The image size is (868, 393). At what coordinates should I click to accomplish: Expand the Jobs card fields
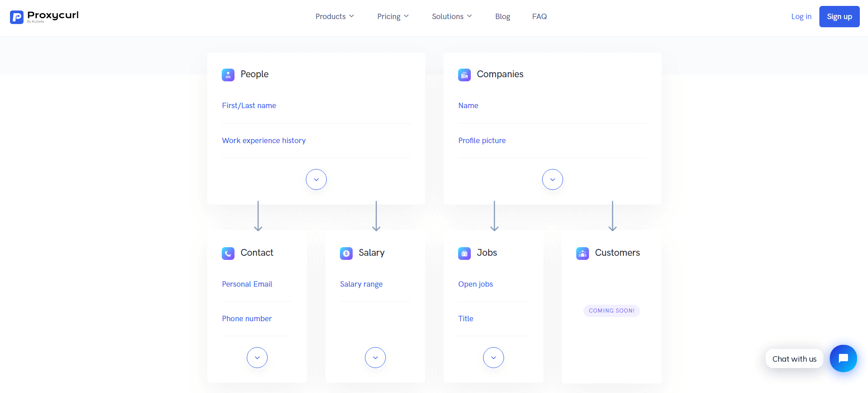494,358
